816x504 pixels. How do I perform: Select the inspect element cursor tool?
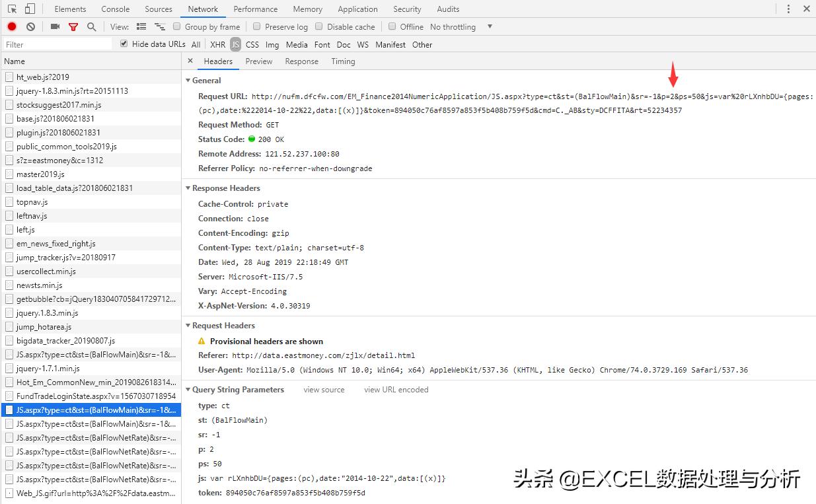[x=11, y=9]
